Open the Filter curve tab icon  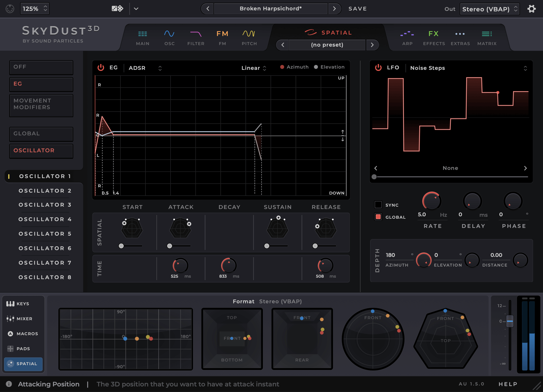196,34
